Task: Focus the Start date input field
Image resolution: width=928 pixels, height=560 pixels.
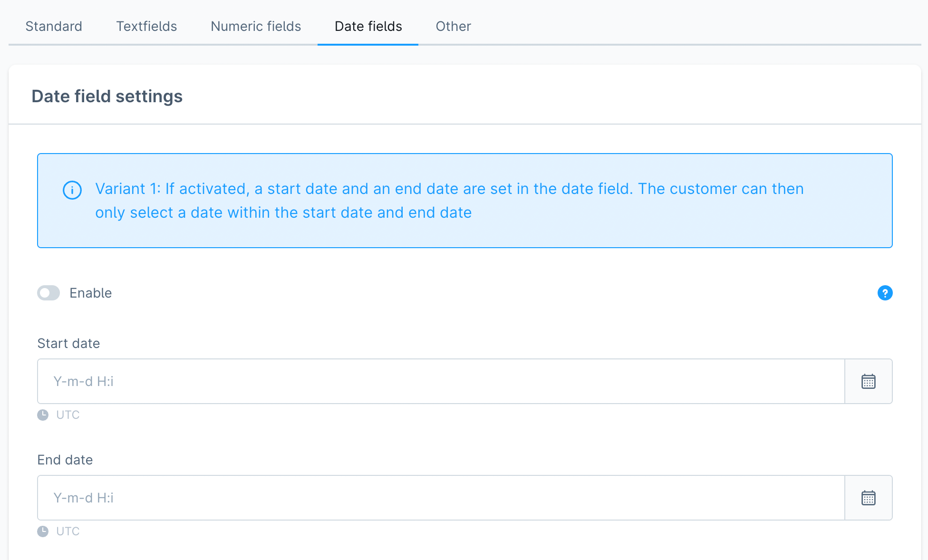Action: pyautogui.click(x=441, y=381)
